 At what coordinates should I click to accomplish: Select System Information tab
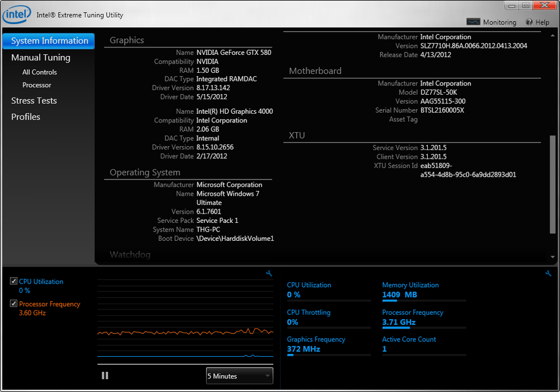click(48, 40)
